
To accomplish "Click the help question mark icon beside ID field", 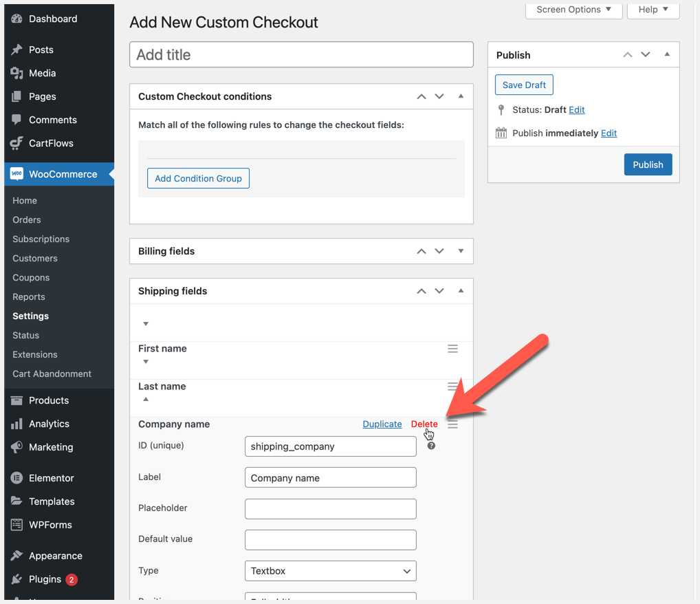I will pyautogui.click(x=431, y=446).
